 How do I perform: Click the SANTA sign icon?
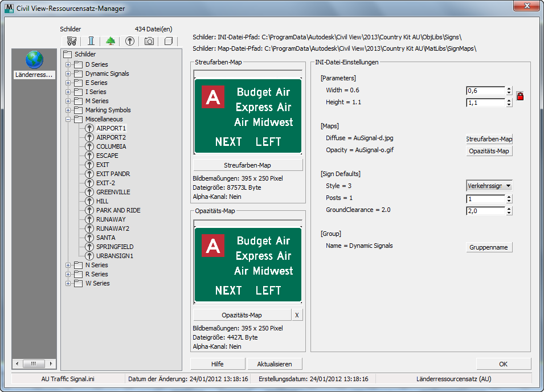tap(89, 238)
